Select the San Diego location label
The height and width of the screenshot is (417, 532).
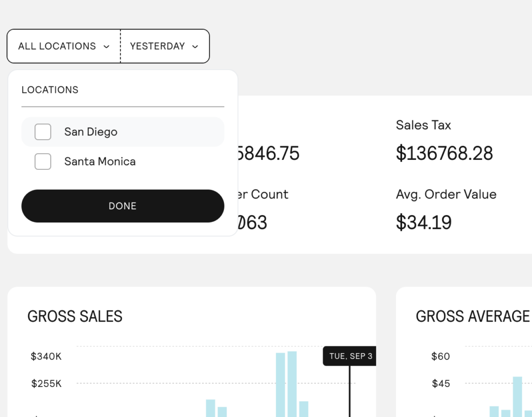(91, 132)
